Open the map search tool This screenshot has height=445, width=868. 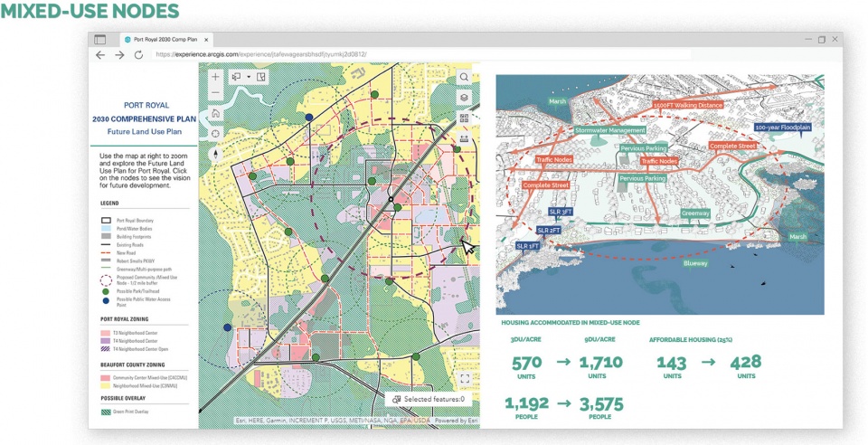click(x=464, y=77)
